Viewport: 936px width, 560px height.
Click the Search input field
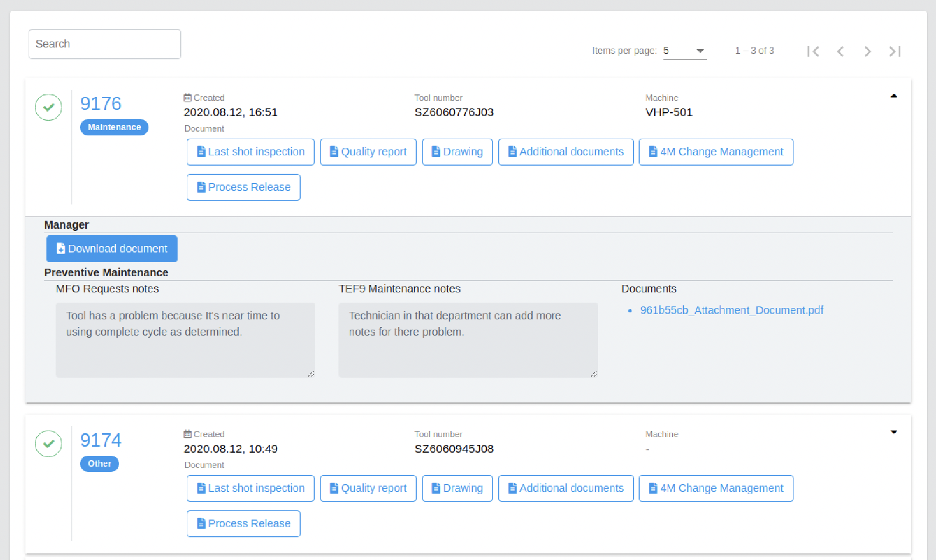pos(105,44)
